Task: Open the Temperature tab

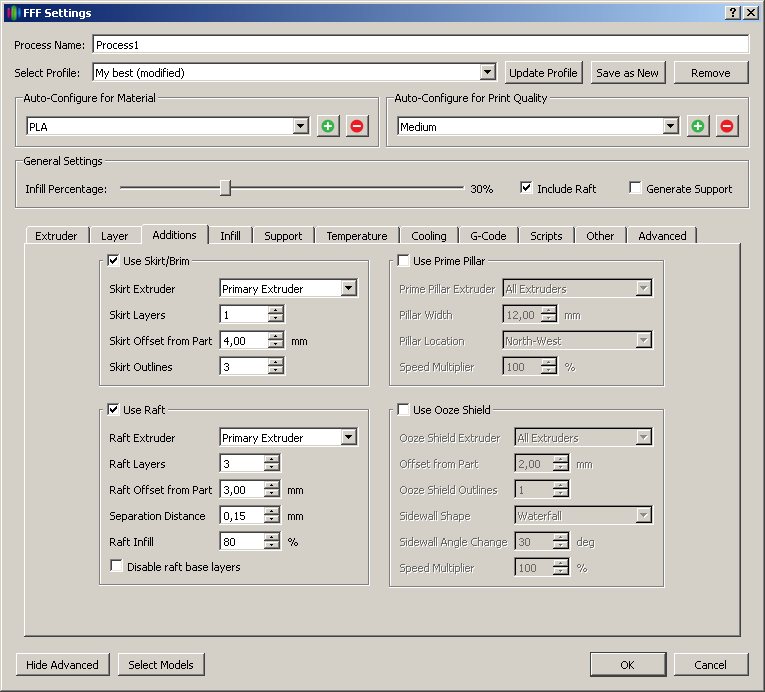Action: [x=356, y=236]
